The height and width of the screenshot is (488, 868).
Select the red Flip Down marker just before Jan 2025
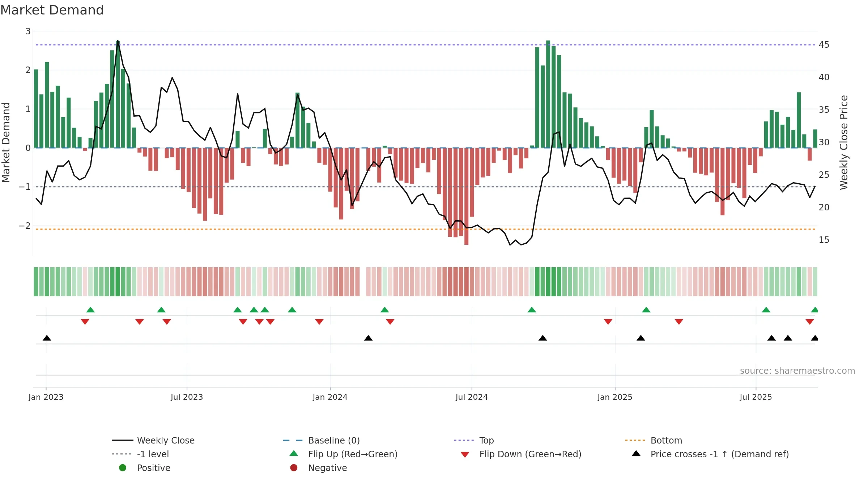click(x=608, y=322)
